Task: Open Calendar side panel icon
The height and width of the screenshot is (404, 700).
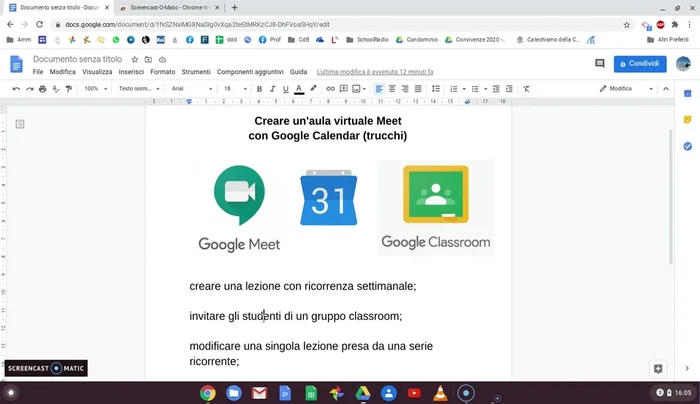Action: (688, 93)
